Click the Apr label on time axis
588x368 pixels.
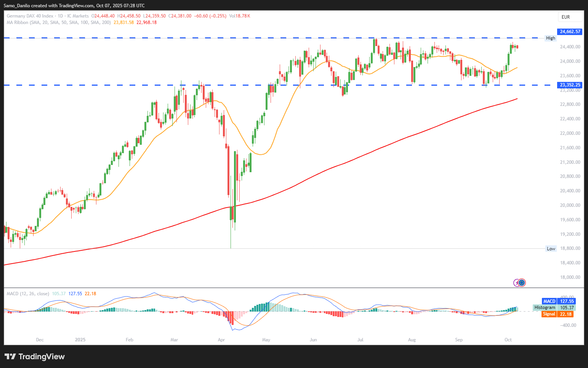[x=221, y=340]
